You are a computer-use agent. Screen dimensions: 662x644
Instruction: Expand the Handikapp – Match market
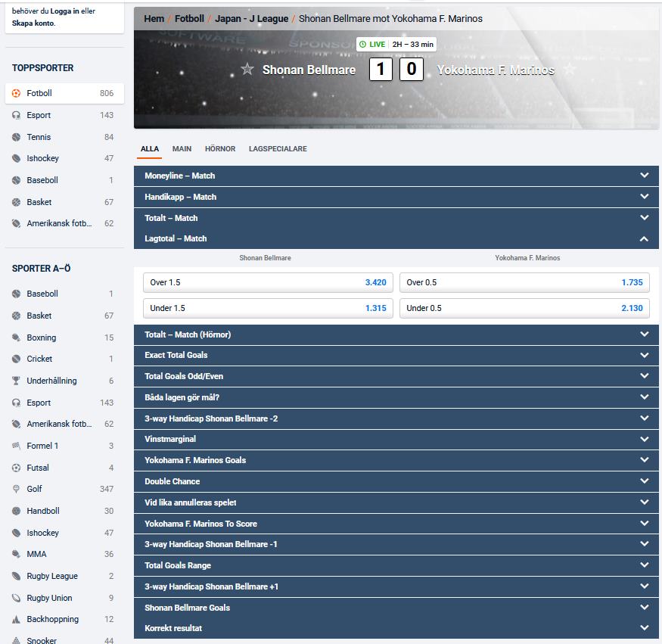[x=396, y=197]
